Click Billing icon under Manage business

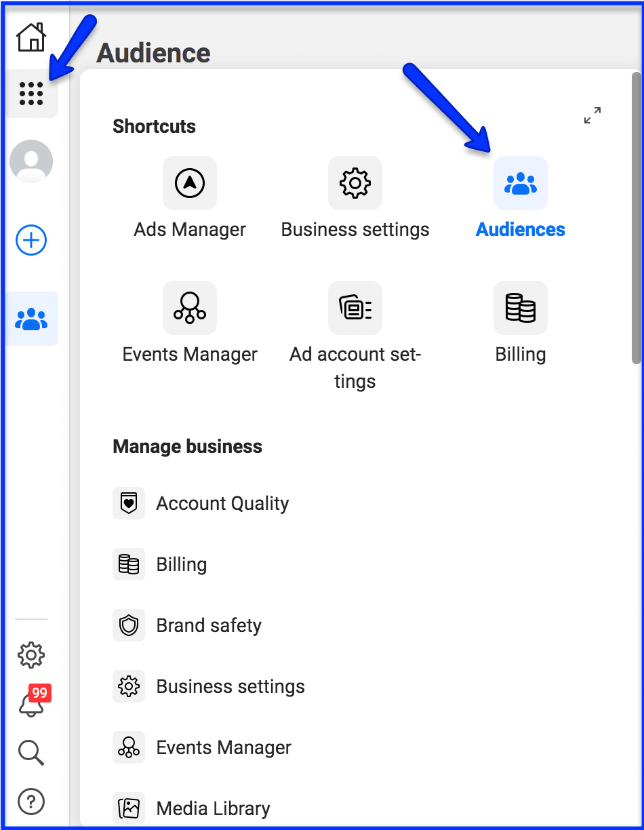pyautogui.click(x=129, y=564)
